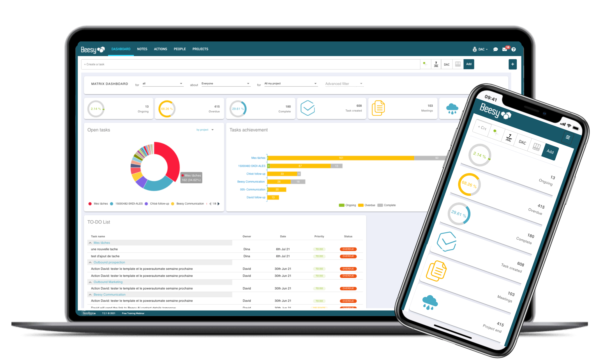Click the Add button near date selector

pyautogui.click(x=468, y=65)
